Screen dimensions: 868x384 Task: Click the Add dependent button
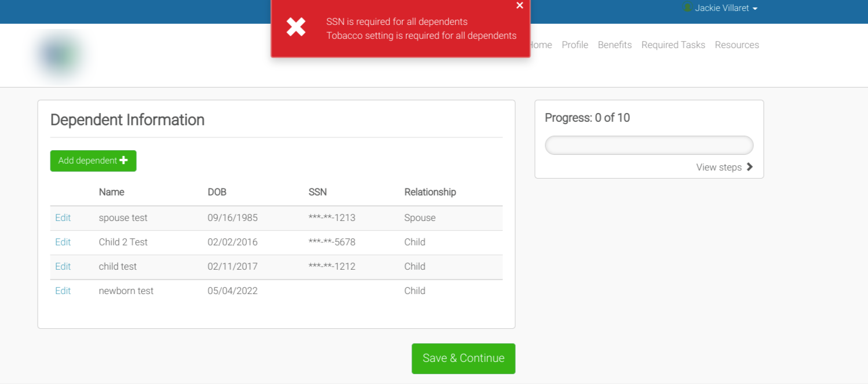[x=93, y=161]
